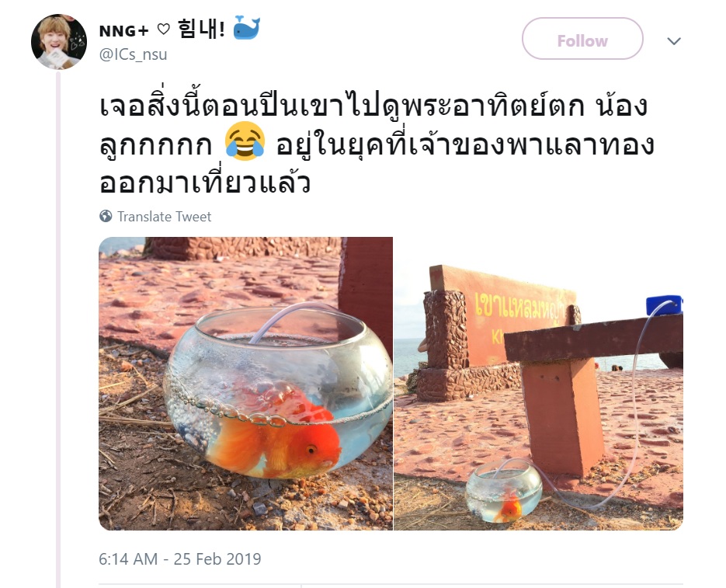This screenshot has width=726, height=588.
Task: Click the heart symbol in the display name
Action: click(163, 30)
